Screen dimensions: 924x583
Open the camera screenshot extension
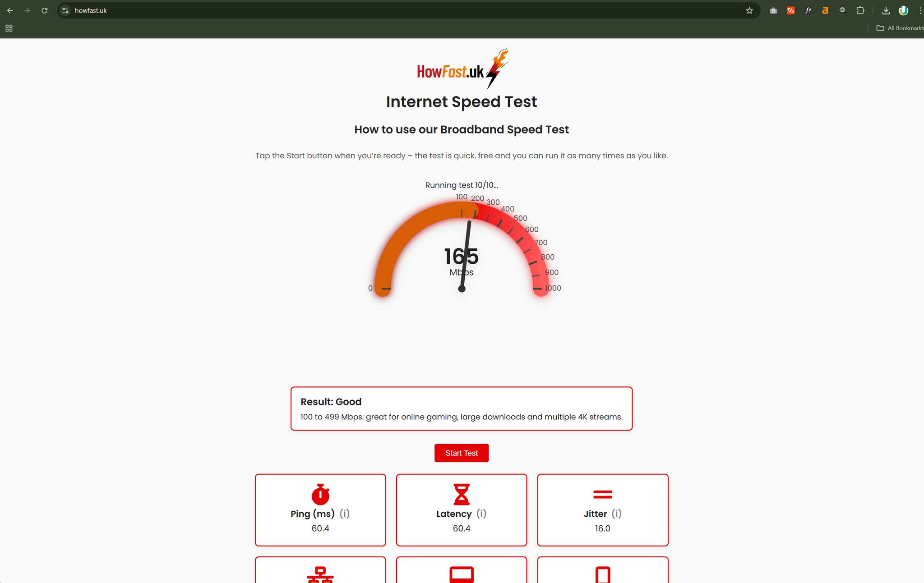773,10
